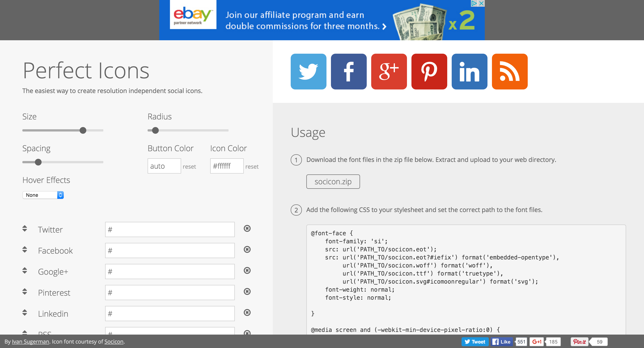
Task: Close the eBay ad banner
Action: pos(481,3)
